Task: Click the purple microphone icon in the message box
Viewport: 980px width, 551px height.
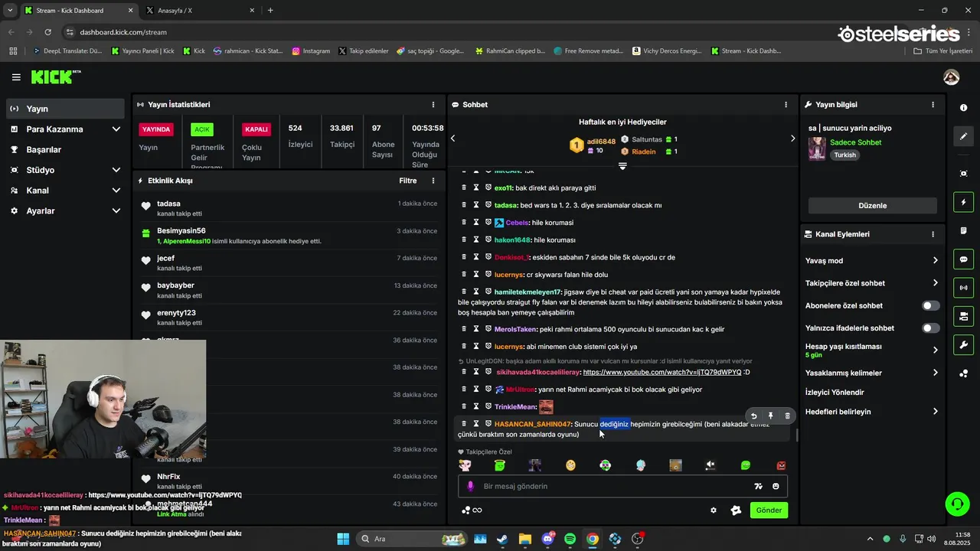Action: (x=470, y=486)
